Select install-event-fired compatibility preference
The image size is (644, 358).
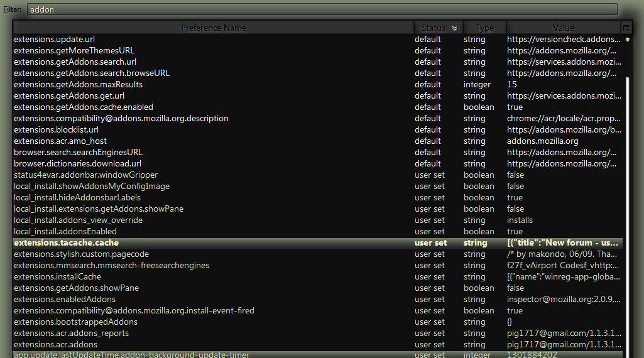(318, 310)
